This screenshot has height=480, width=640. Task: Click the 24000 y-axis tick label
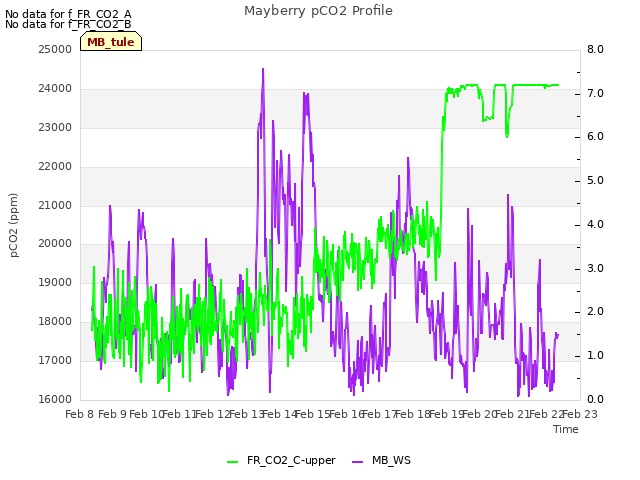(x=55, y=89)
